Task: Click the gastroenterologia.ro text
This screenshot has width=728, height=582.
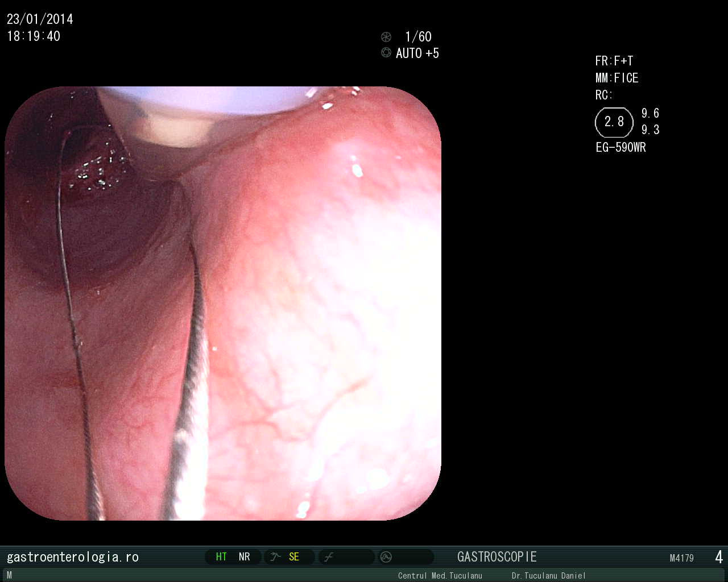Action: tap(73, 557)
